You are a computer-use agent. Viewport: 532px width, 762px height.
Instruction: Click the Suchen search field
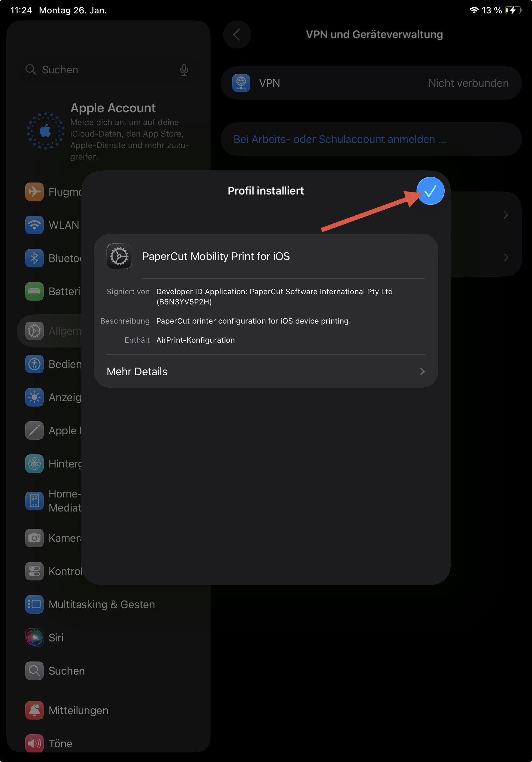pos(100,70)
